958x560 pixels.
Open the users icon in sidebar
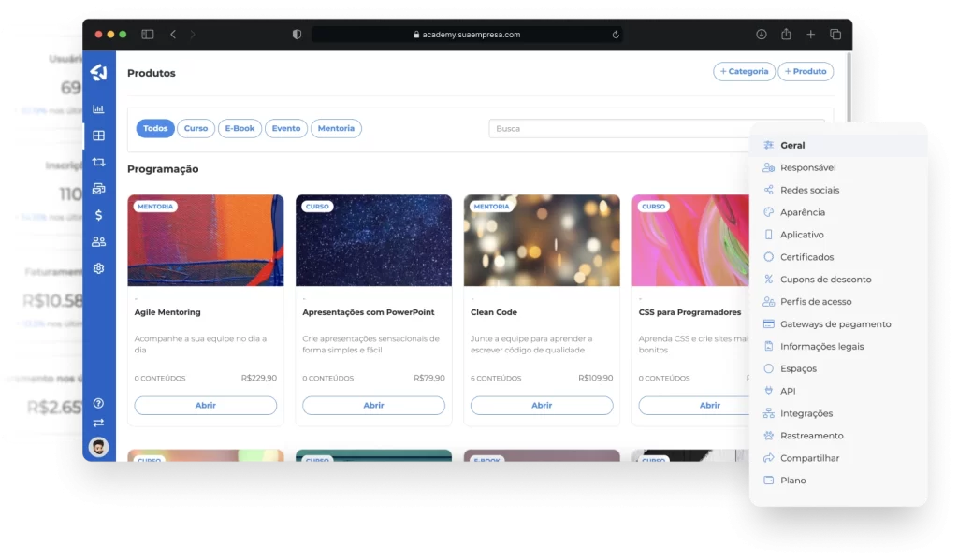pyautogui.click(x=98, y=242)
